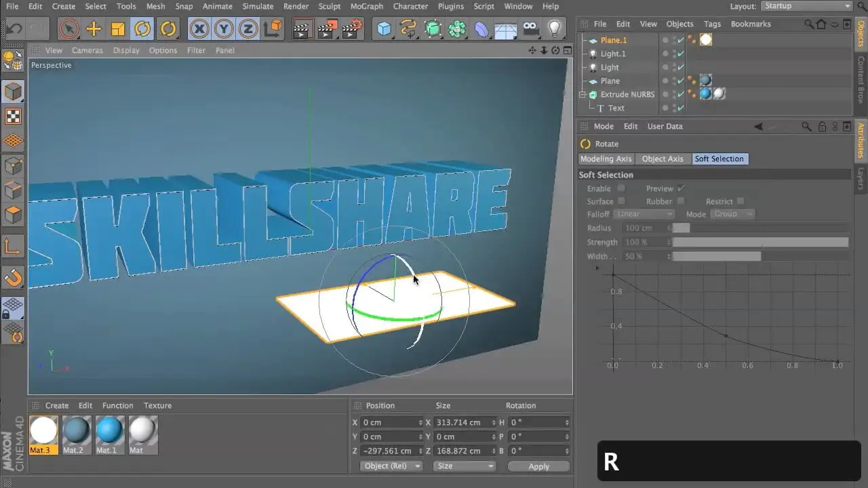
Task: Open the soft selection Mode dropdown
Action: (x=732, y=214)
